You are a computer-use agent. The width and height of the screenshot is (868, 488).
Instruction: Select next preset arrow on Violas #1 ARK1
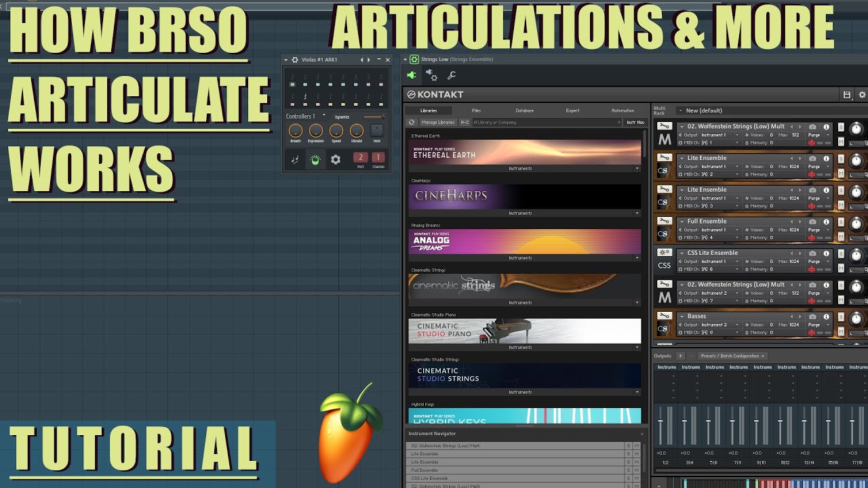[x=369, y=60]
